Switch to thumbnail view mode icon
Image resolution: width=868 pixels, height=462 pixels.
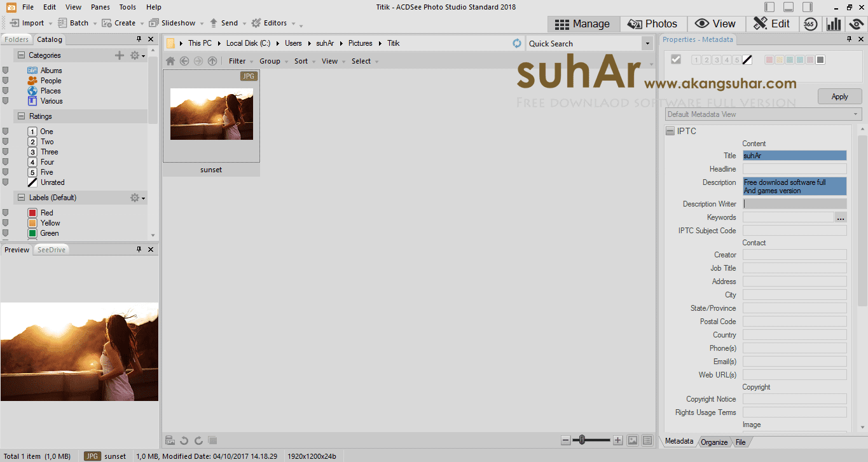(x=633, y=440)
